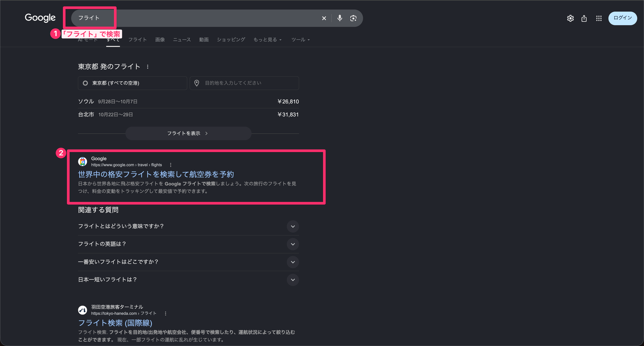Switch to the 動画 tab
Viewport: 644px width, 346px height.
(204, 40)
